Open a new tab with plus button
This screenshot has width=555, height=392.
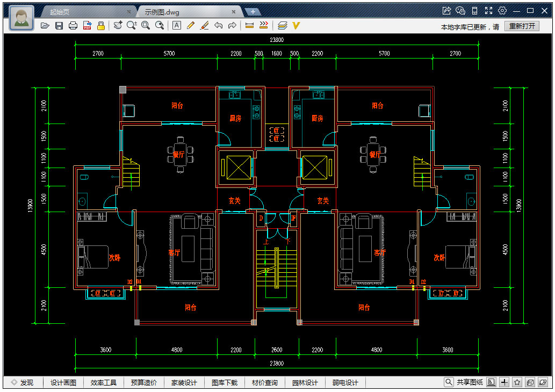tap(253, 12)
